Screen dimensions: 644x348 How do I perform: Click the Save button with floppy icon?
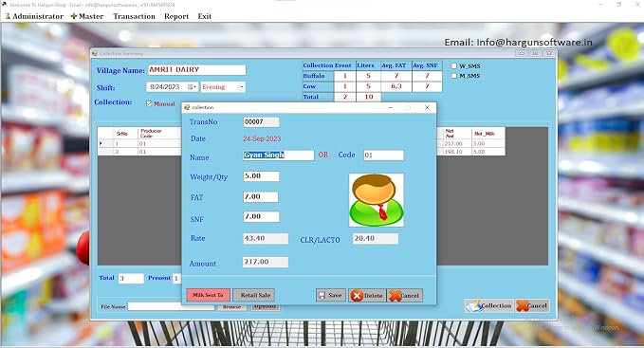tap(331, 295)
